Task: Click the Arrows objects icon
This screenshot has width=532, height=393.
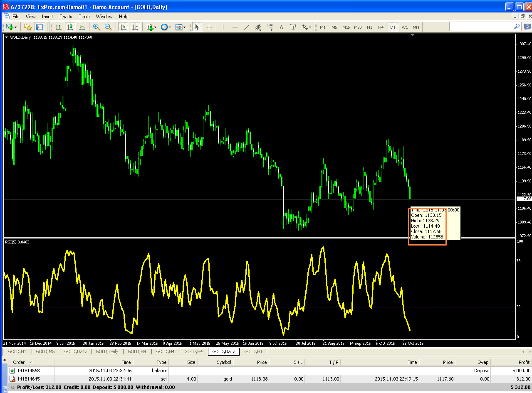Action: click(304, 27)
